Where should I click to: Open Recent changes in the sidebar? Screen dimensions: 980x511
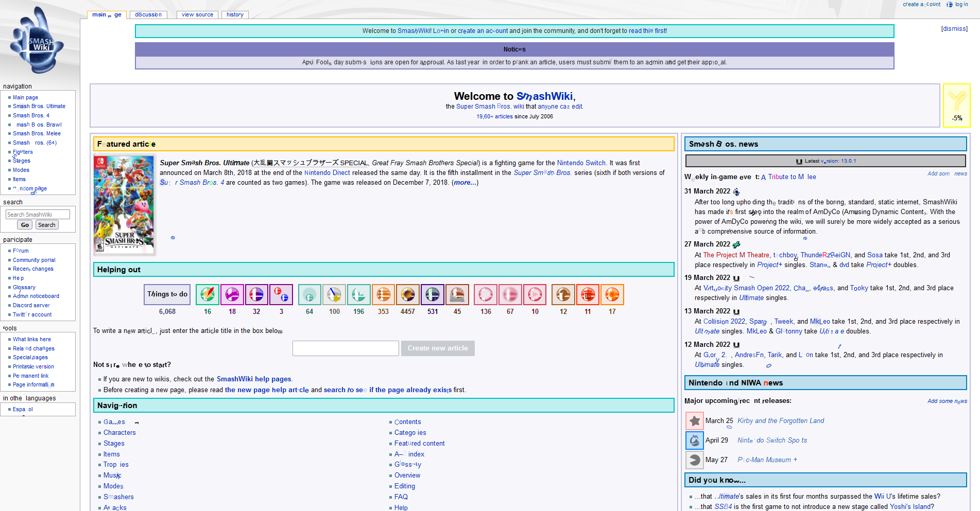pyautogui.click(x=33, y=269)
